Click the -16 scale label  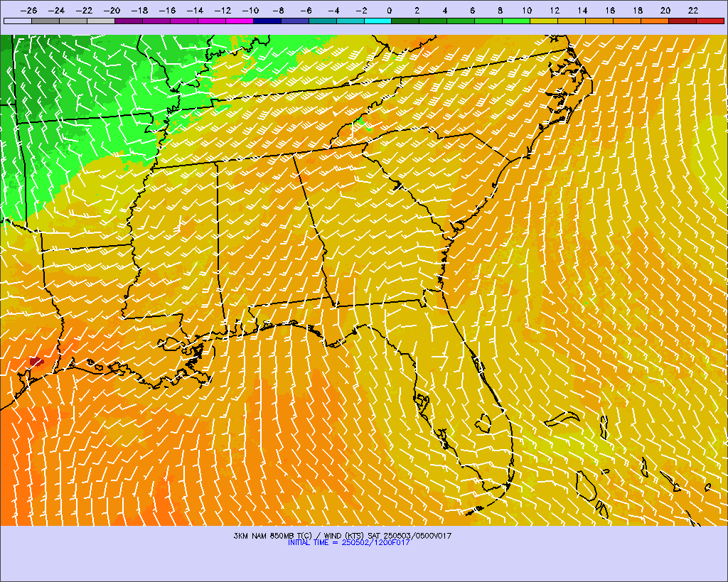click(167, 10)
